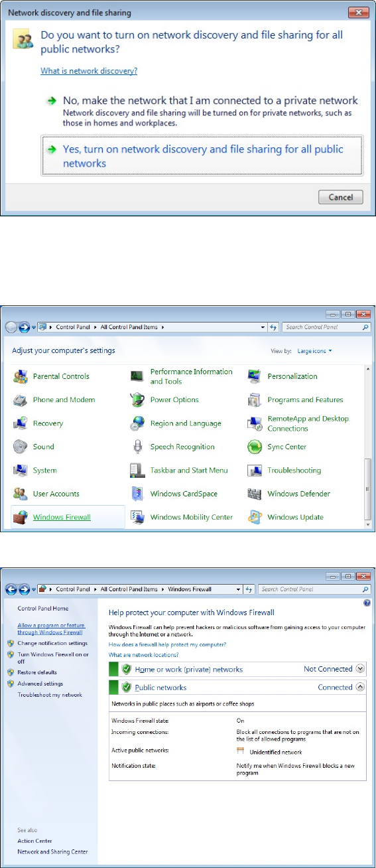Open Windows Update icon
This screenshot has height=868, width=376.
click(x=255, y=517)
